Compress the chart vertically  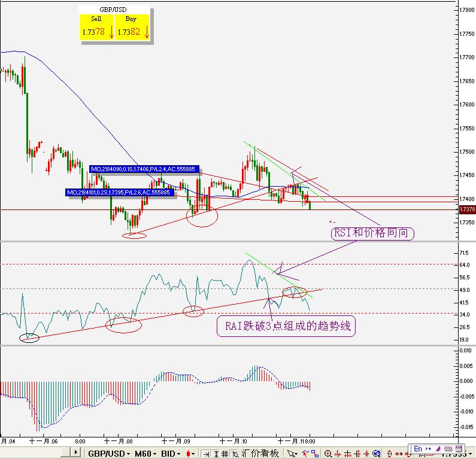366,454
